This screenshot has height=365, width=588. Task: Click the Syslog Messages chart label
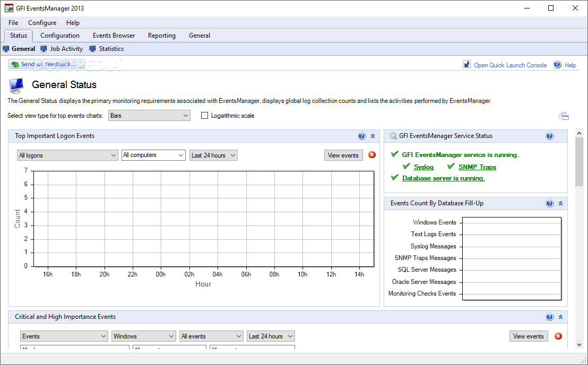coord(433,246)
